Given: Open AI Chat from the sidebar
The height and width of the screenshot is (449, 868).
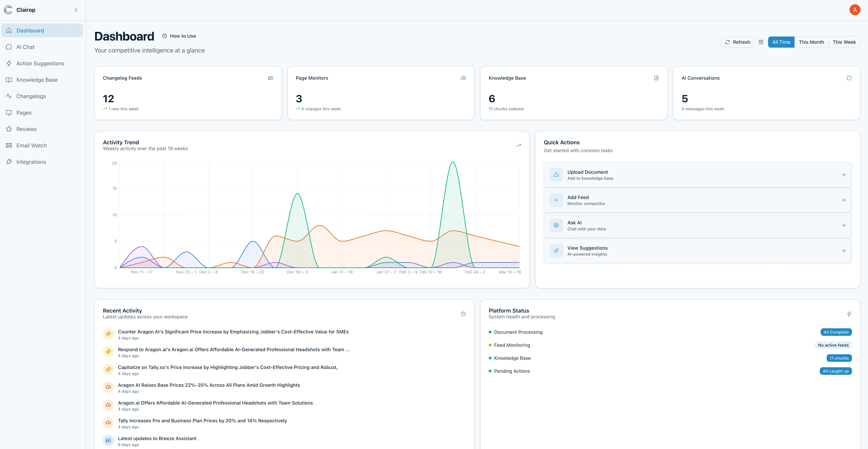Looking at the screenshot, I should click(26, 47).
